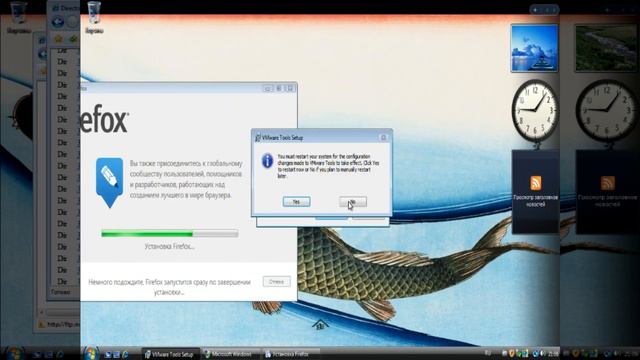Click the green Add Favorites icon in background browser
Viewport: 640px width, 360px height.
click(73, 39)
